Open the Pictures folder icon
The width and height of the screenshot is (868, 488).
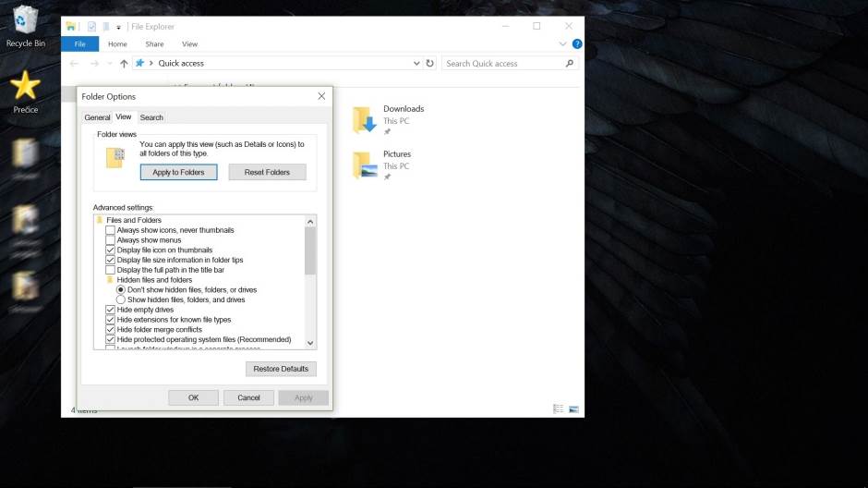point(365,165)
